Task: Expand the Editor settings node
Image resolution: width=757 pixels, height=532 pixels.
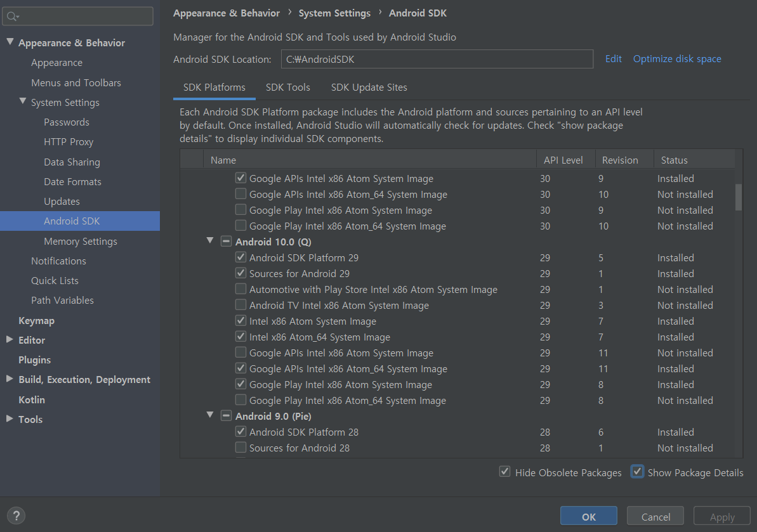Action: click(9, 339)
